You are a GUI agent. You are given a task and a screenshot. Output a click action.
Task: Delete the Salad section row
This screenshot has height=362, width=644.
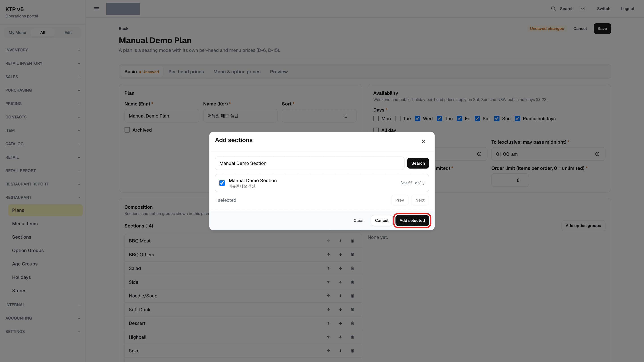352,268
